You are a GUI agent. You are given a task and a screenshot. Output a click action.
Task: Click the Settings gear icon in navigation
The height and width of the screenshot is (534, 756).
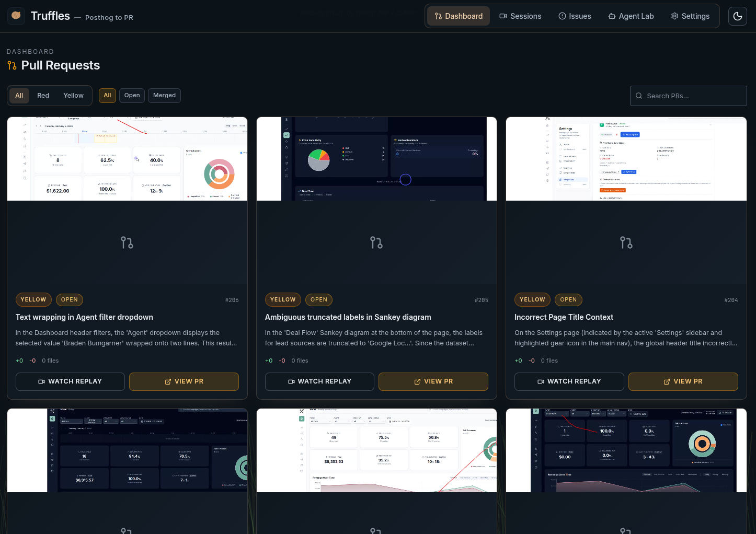click(x=674, y=16)
